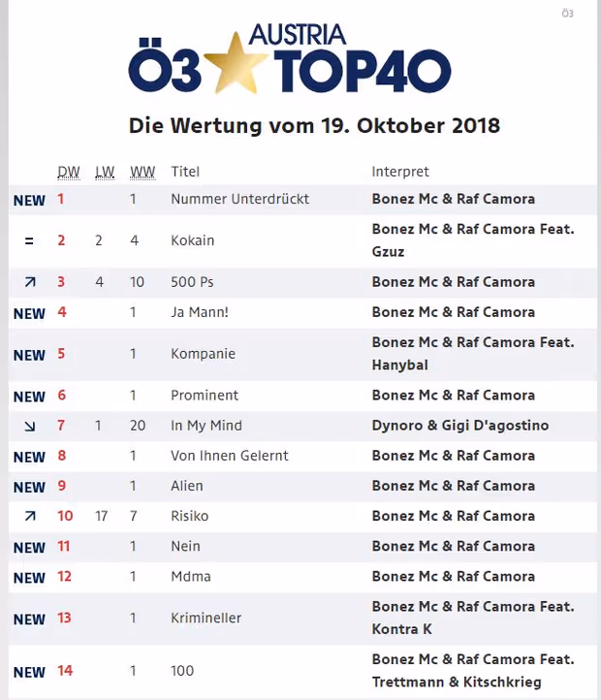
Task: Click the WW column header abbreviation
Action: coord(142,172)
